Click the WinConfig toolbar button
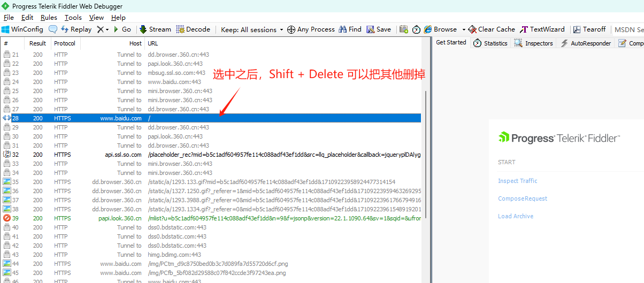Screen dimensions: 644x283 22,29
